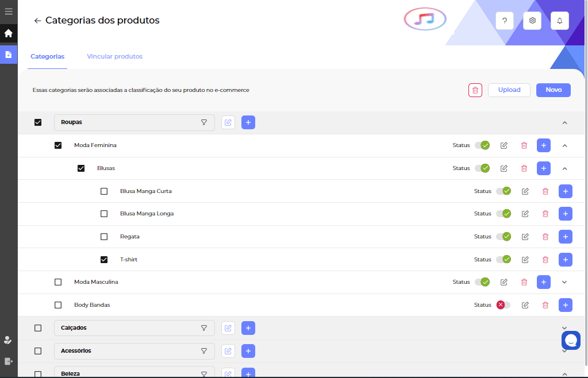
Task: Open the chat support bubble
Action: tap(571, 341)
